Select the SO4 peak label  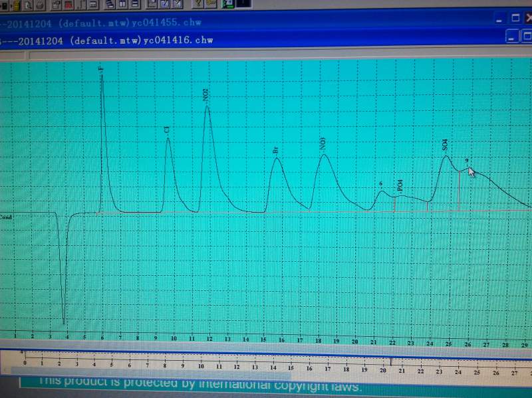(x=445, y=145)
